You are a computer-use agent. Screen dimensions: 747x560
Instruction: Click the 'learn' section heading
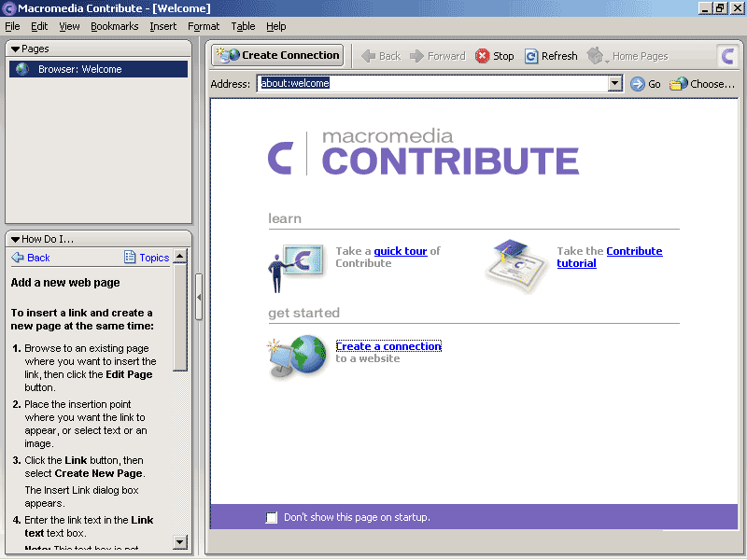285,218
